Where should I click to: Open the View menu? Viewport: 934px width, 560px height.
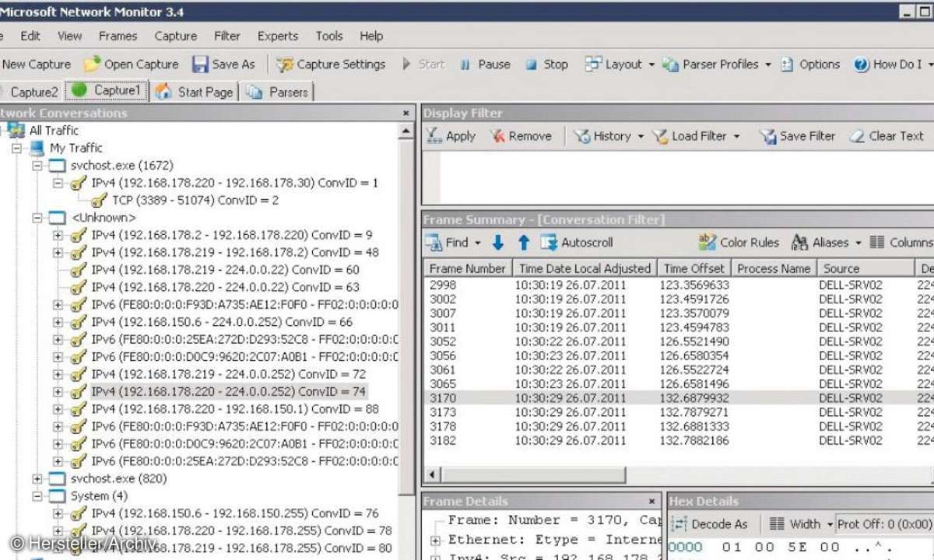click(x=69, y=36)
